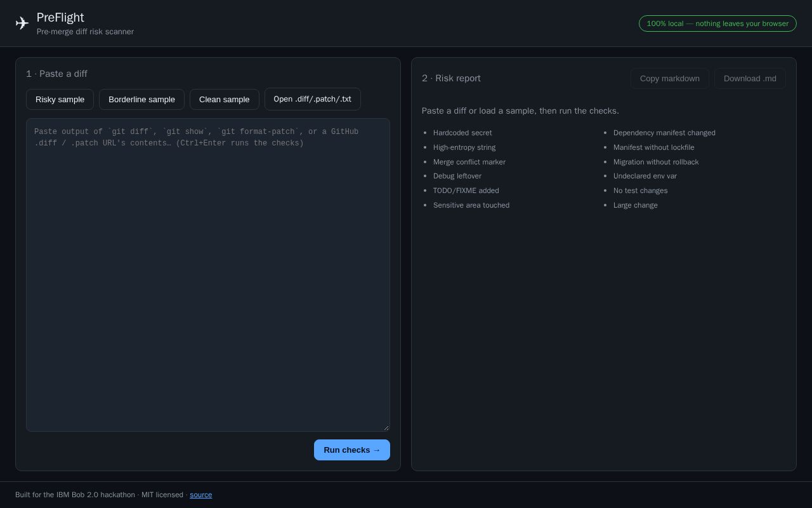Viewport: 812px width, 508px height.
Task: Click the '1 · Paste a diff' heading
Action: (57, 74)
